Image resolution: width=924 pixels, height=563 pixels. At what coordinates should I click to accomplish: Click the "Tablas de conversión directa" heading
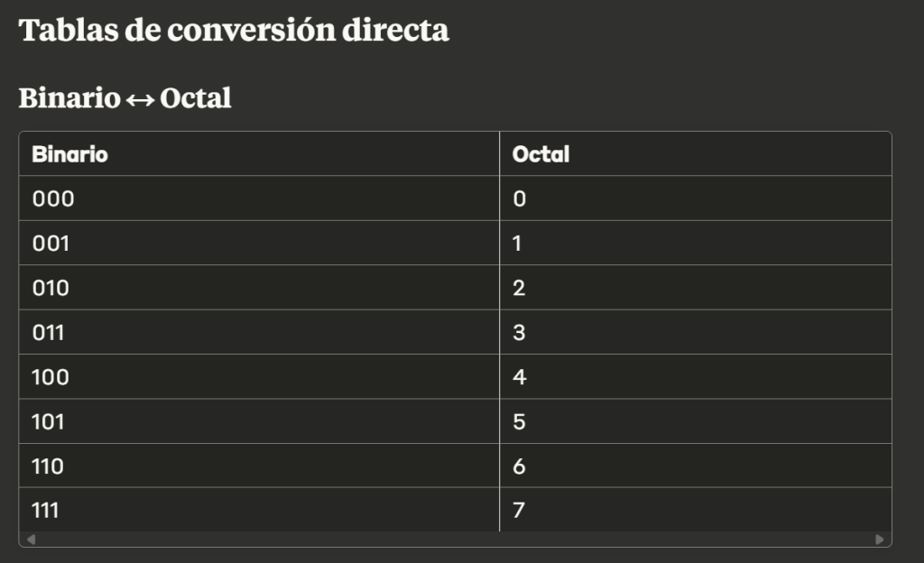tap(234, 30)
